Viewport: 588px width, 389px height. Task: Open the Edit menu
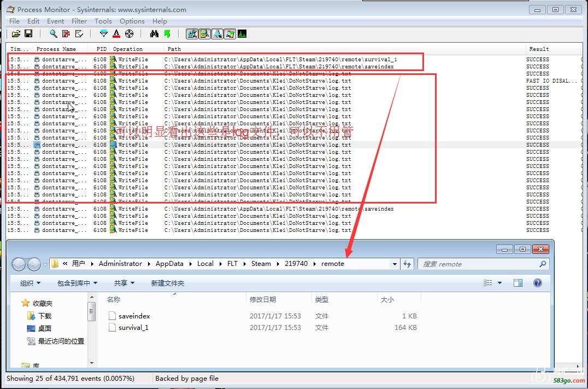33,21
